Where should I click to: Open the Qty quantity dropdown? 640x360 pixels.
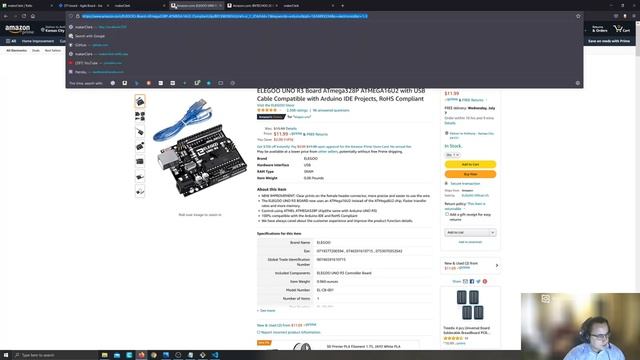(x=453, y=155)
